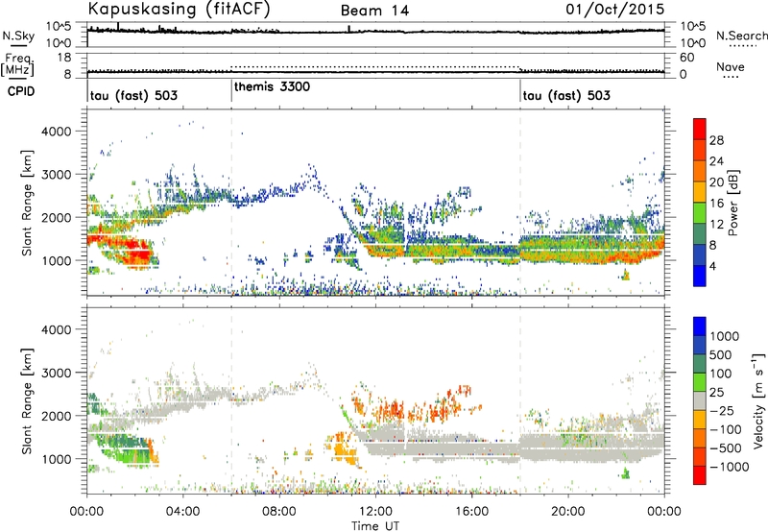Viewport: 768px width, 532px height.
Task: Click "Slant Range [km]" label of power panel
Action: pos(28,203)
